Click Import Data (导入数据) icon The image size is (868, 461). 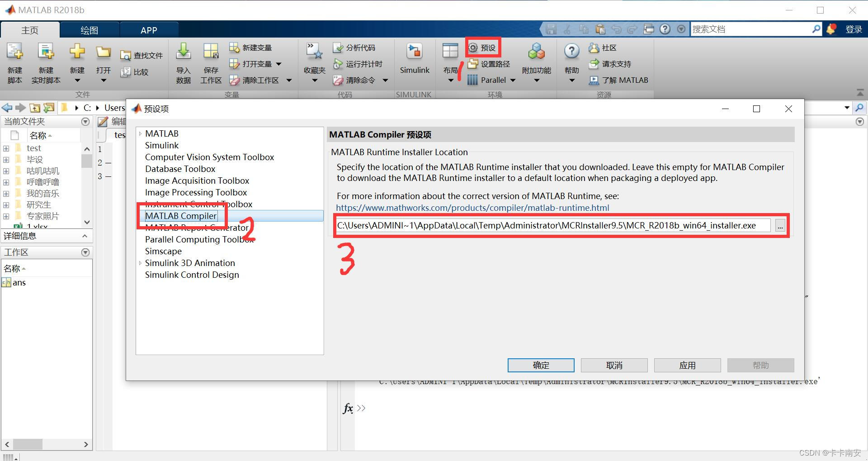pos(183,52)
